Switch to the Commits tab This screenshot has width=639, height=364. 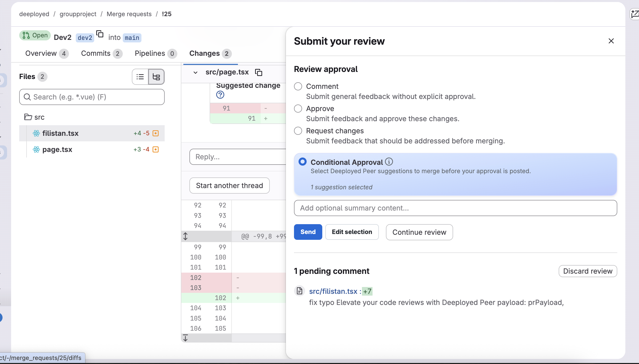click(96, 53)
